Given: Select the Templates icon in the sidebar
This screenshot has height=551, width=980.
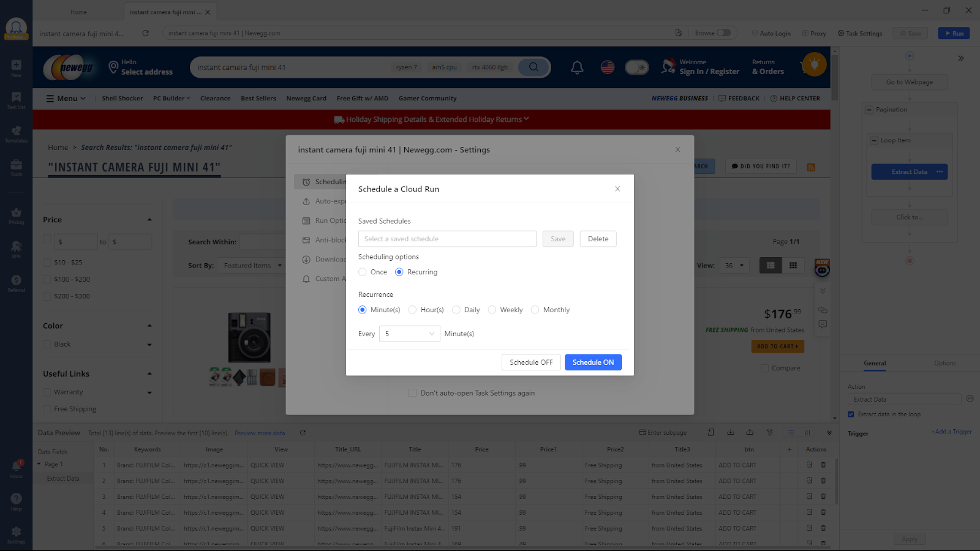Looking at the screenshot, I should point(16,130).
